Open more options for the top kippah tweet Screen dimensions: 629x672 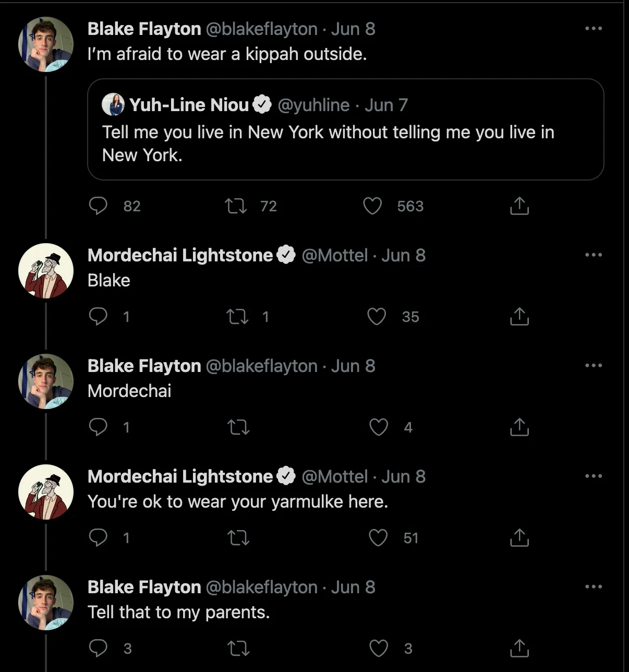594,29
